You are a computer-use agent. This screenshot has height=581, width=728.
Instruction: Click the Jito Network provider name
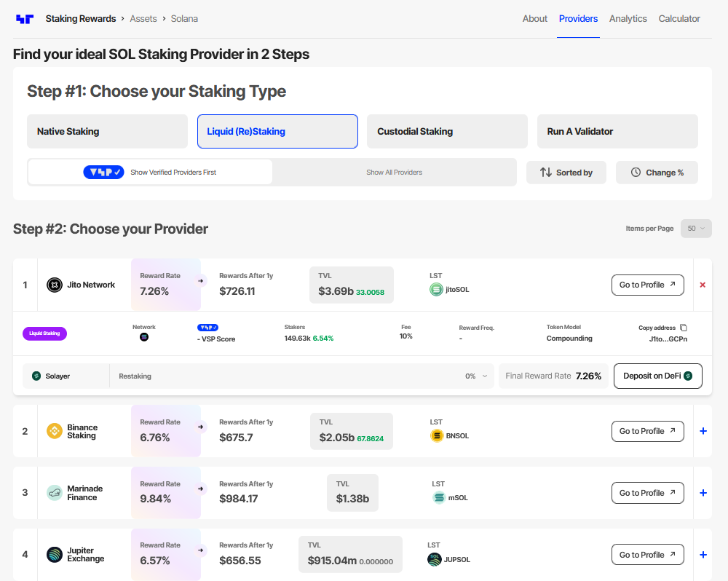(91, 285)
